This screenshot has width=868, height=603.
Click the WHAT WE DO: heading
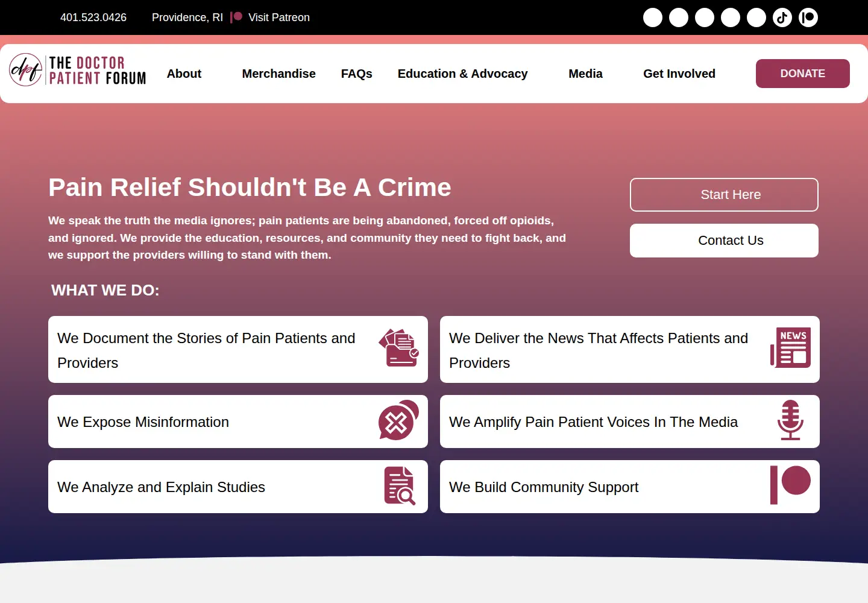[x=105, y=290]
